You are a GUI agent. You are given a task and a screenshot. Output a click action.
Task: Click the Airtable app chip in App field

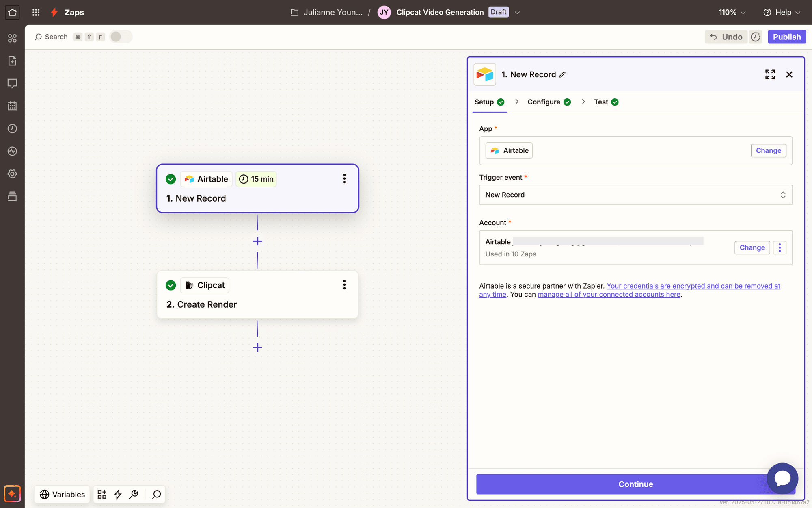(509, 150)
